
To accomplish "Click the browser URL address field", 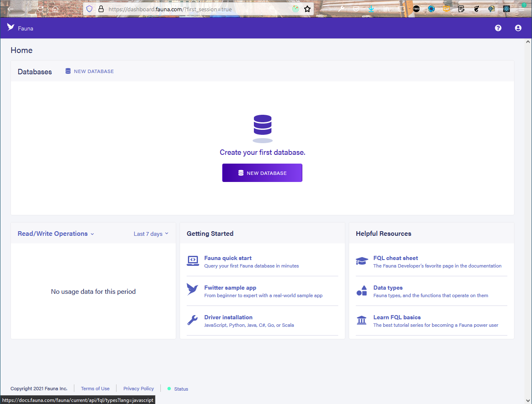I will 198,9.
